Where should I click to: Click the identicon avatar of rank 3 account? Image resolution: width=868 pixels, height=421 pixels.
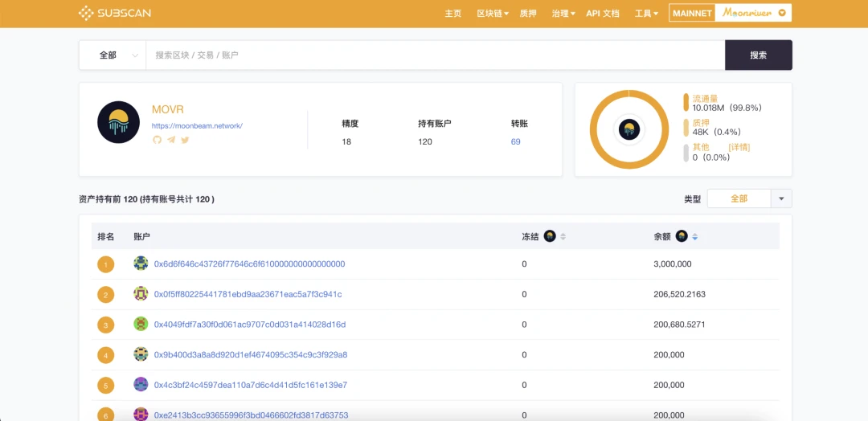[x=141, y=325]
